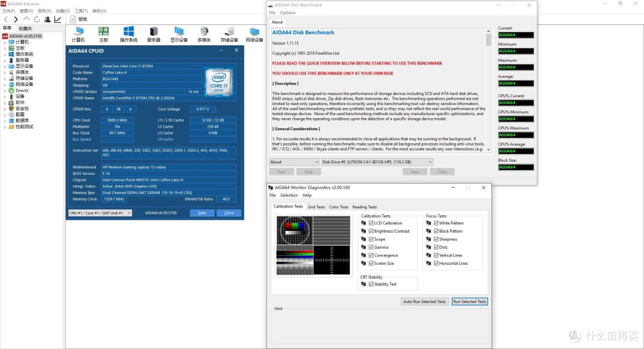Open the Options menu in Disk Benchmark
644x349 pixels.
click(x=287, y=13)
